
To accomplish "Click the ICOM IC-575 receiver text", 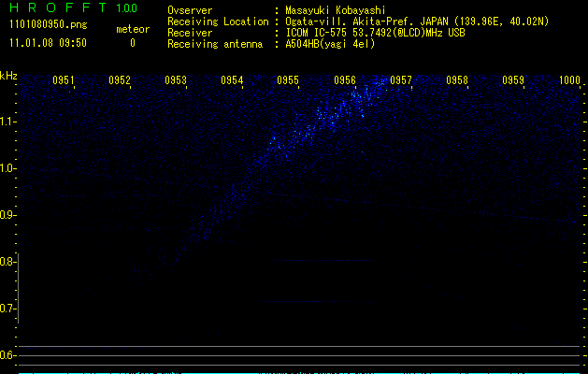I will tap(375, 33).
